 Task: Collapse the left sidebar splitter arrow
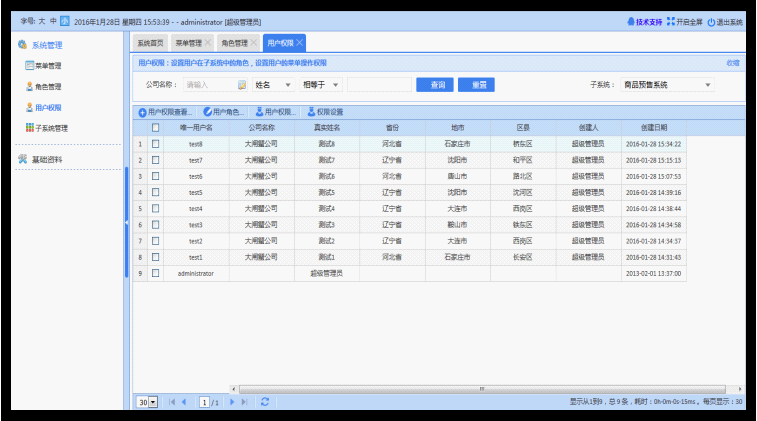(126, 223)
